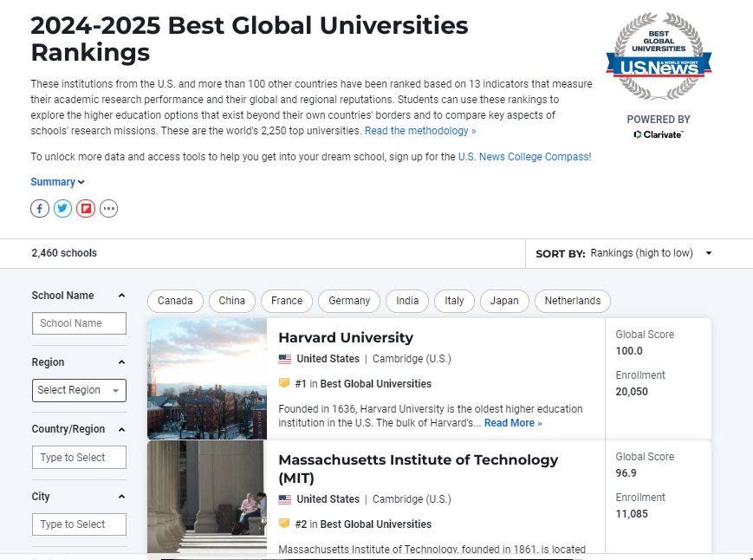The width and height of the screenshot is (753, 560).
Task: Collapse the City filter section
Action: pos(121,497)
